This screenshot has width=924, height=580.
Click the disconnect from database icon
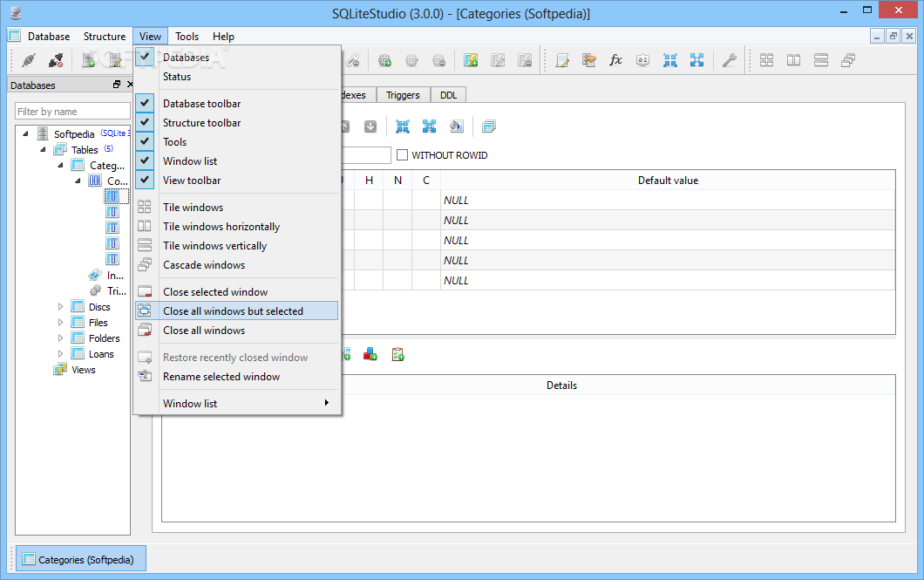click(x=56, y=60)
